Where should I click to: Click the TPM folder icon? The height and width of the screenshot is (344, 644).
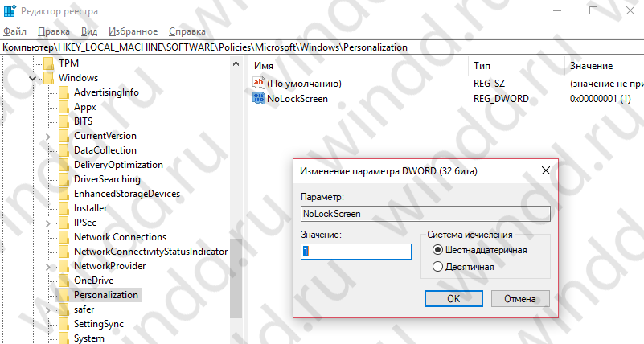coord(48,63)
